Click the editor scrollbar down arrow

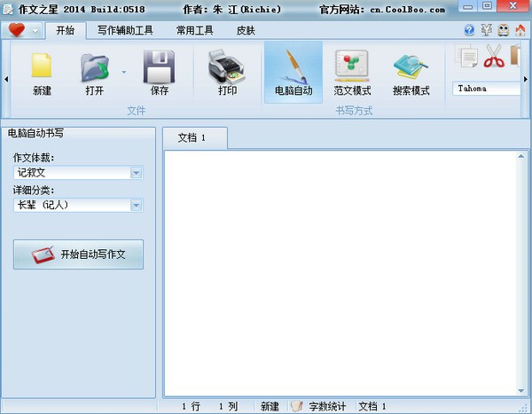[x=520, y=391]
